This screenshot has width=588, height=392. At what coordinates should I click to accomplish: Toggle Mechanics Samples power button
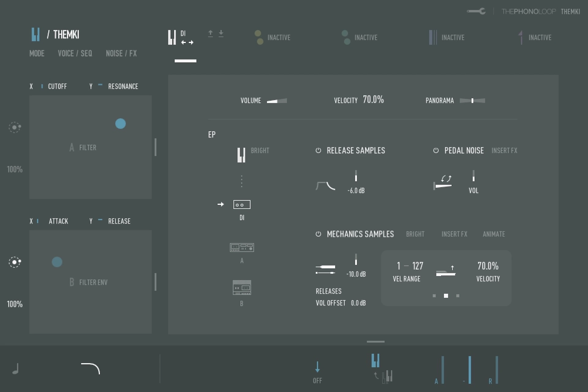(318, 234)
